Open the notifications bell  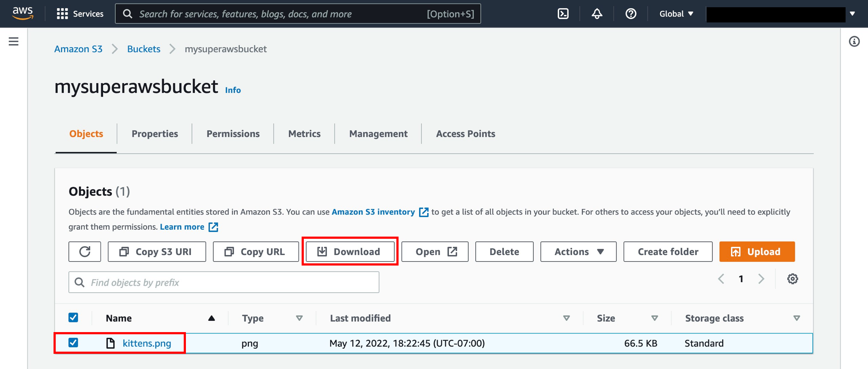pyautogui.click(x=597, y=14)
